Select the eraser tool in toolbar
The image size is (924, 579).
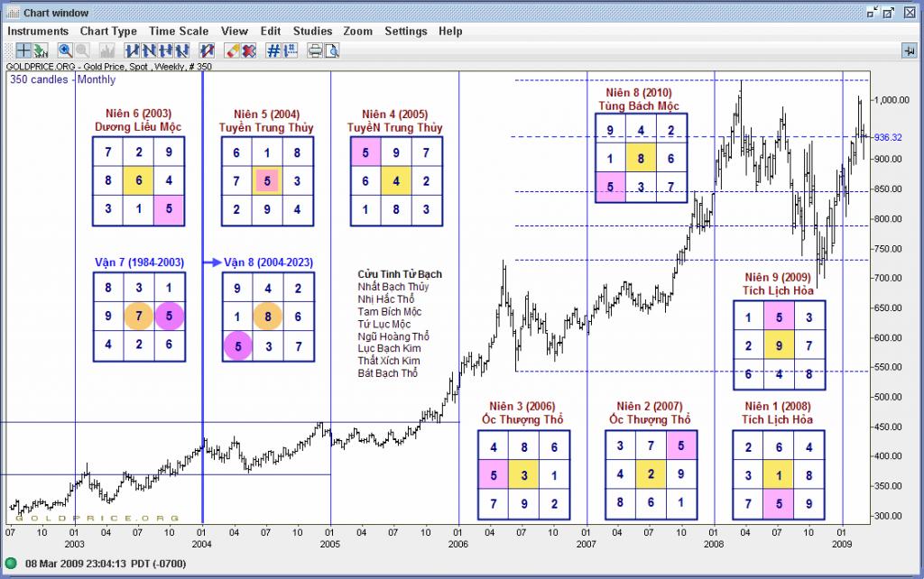(x=230, y=51)
